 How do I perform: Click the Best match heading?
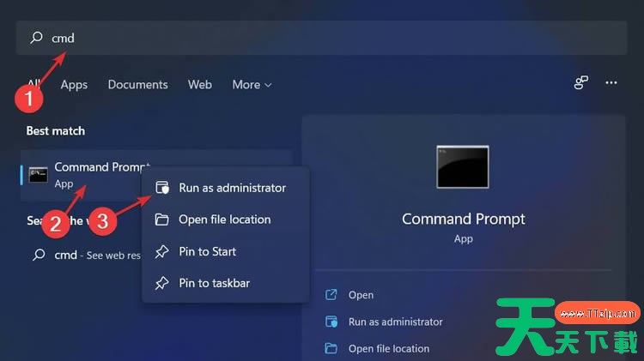[x=56, y=131]
